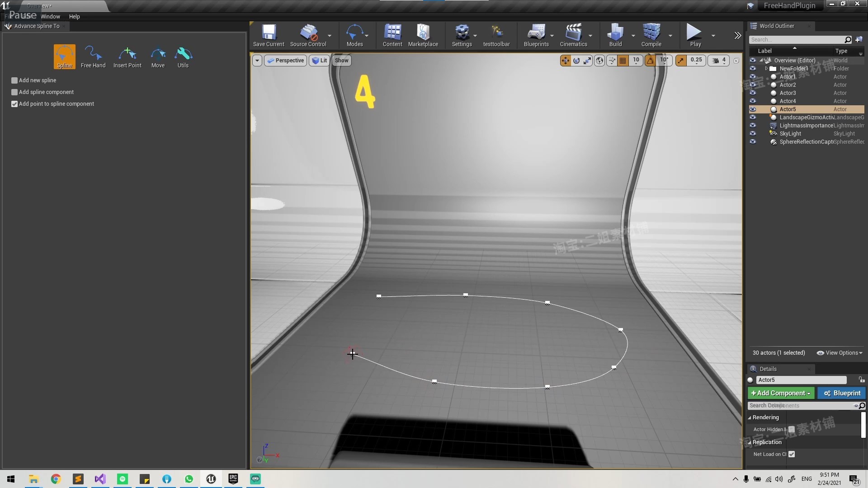Toggle Add point to spline component
The height and width of the screenshot is (488, 868).
(x=14, y=103)
